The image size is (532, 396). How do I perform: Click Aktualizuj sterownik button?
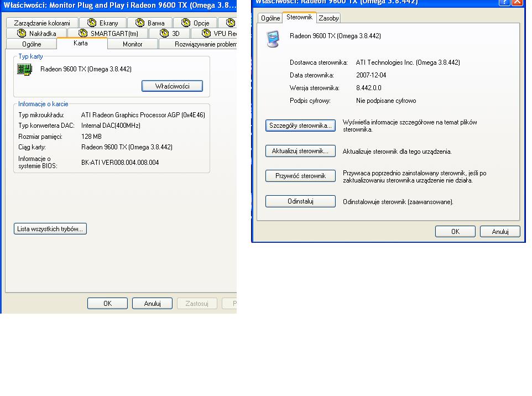(300, 151)
